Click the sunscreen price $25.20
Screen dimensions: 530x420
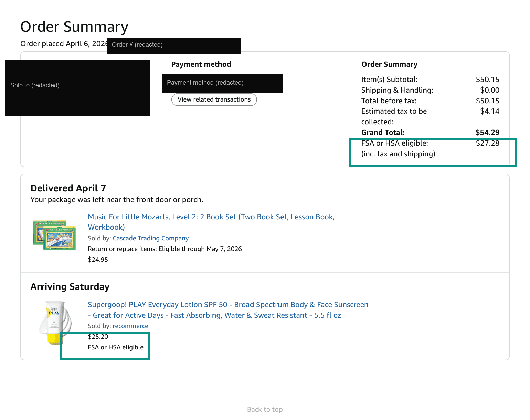coord(98,337)
